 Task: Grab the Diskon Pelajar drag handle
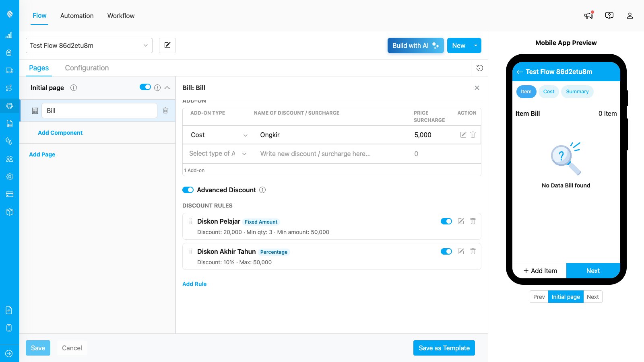pyautogui.click(x=190, y=221)
